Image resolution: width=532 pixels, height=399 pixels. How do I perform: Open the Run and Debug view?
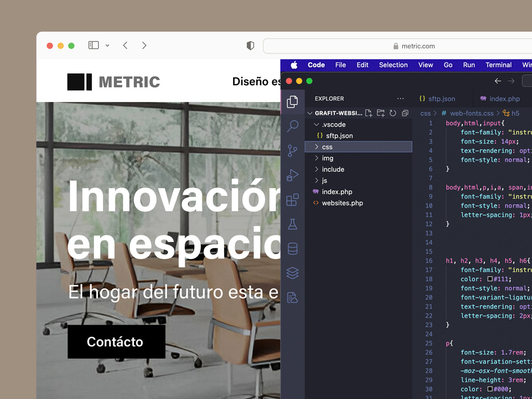pyautogui.click(x=293, y=175)
